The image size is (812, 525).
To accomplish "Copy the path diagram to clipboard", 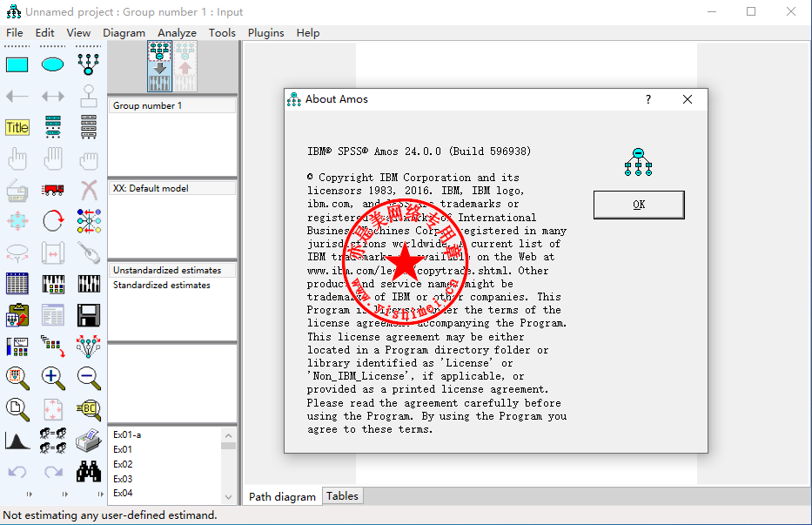I will coord(17,315).
